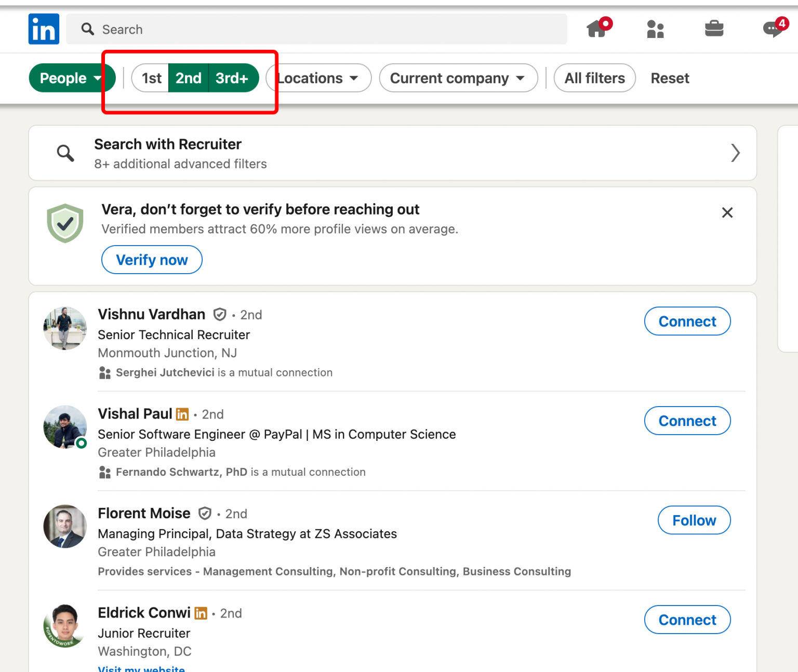Toggle the 1st connections filter
This screenshot has height=672, width=798.
151,78
